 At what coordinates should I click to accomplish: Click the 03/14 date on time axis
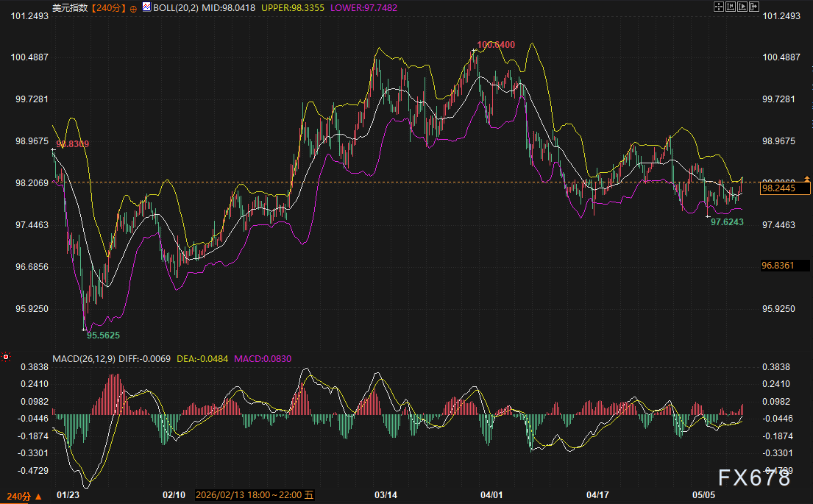click(x=386, y=494)
